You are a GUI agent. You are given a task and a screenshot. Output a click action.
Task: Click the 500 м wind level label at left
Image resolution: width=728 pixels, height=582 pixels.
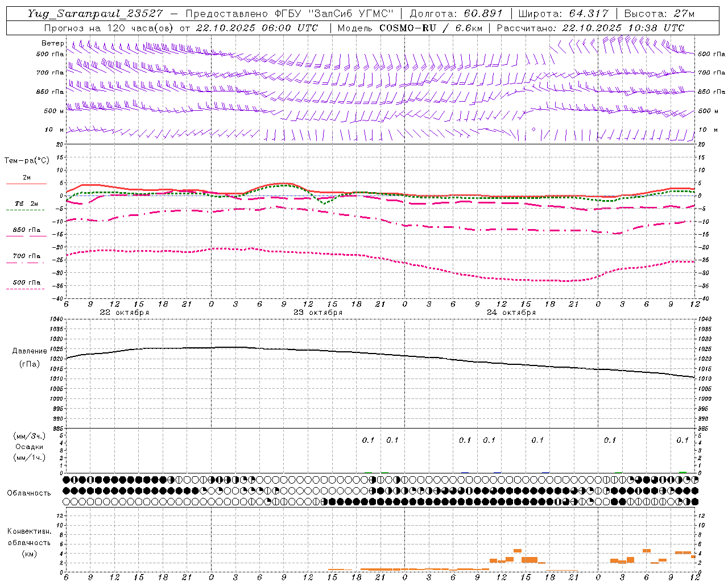coord(54,111)
